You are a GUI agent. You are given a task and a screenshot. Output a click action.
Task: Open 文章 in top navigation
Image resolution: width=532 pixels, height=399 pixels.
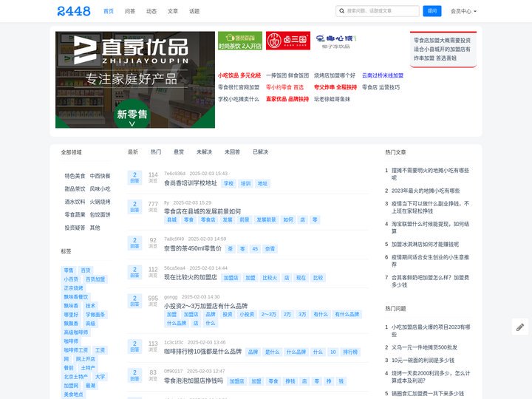pos(173,11)
